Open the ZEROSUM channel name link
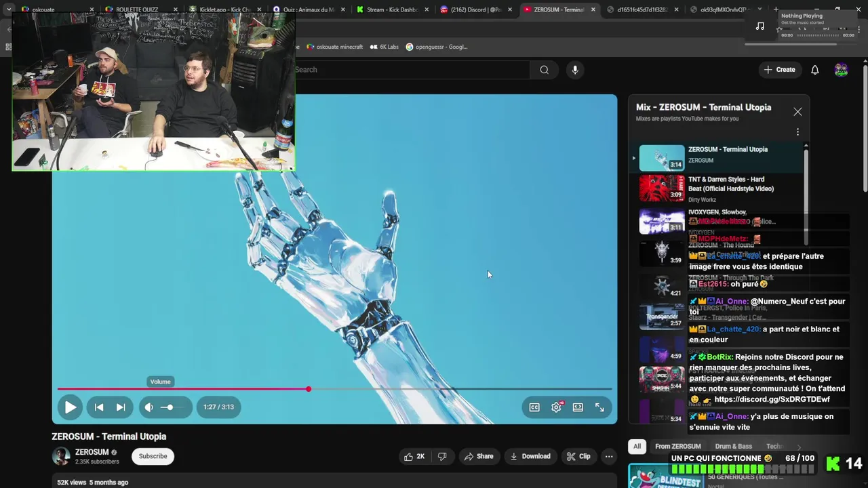Image resolution: width=868 pixels, height=488 pixels. [92, 452]
